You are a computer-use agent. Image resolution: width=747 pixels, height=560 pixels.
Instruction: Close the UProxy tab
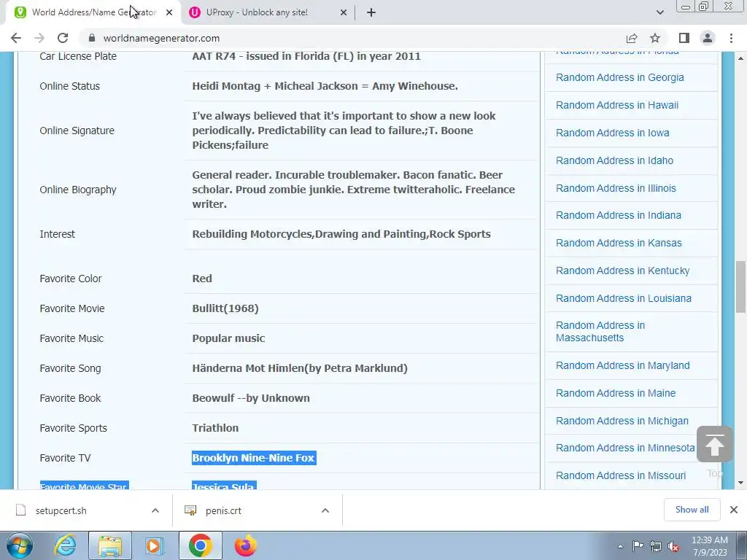click(344, 12)
